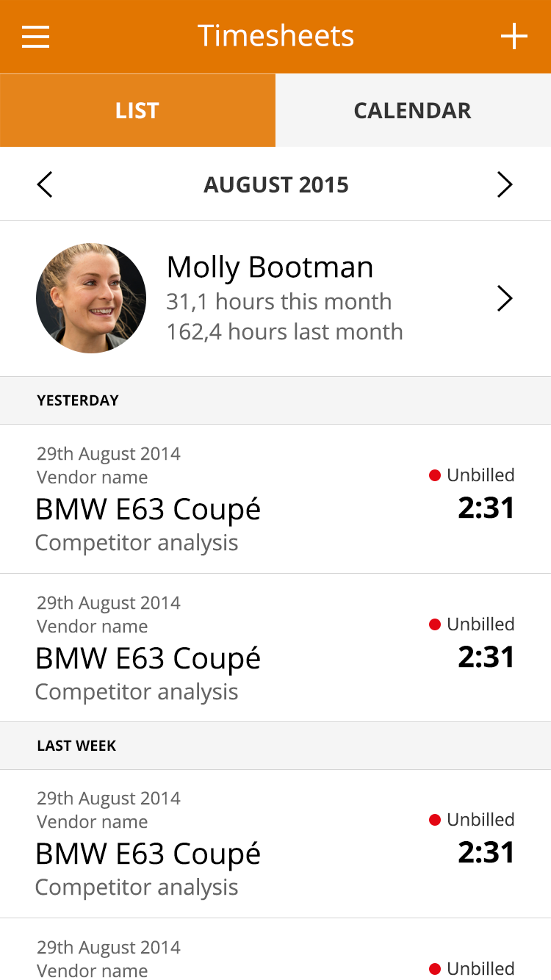Screen dimensions: 551x980
Task: Open first BMW E63 Coupé entry under Yesterday
Action: 275,499
